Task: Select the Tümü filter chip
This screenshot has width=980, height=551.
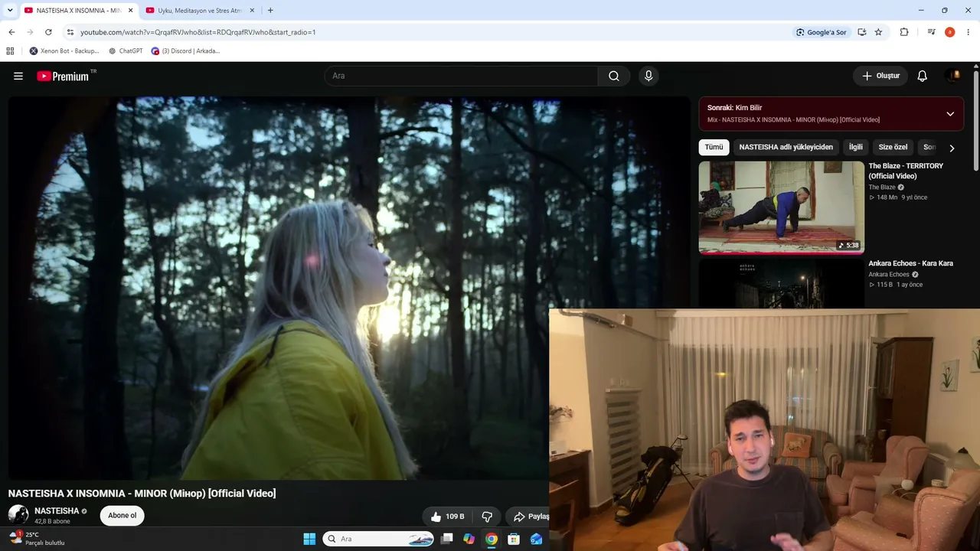Action: [x=714, y=147]
